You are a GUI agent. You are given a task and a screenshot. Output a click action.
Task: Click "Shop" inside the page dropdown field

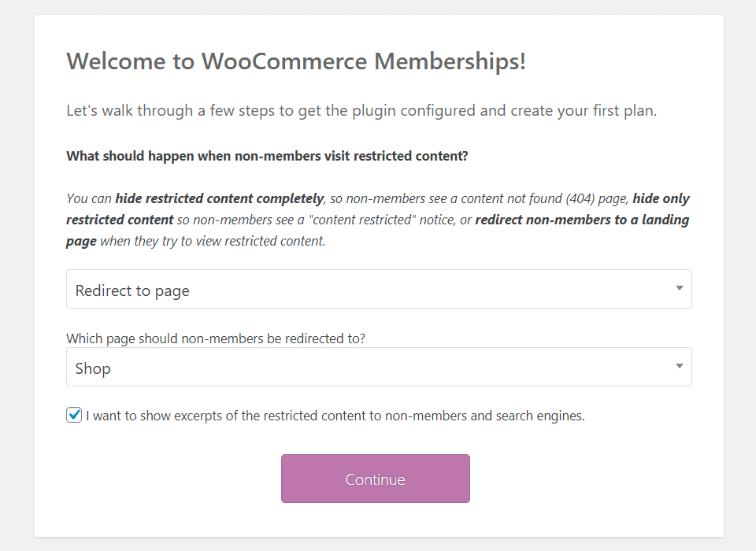(x=93, y=368)
